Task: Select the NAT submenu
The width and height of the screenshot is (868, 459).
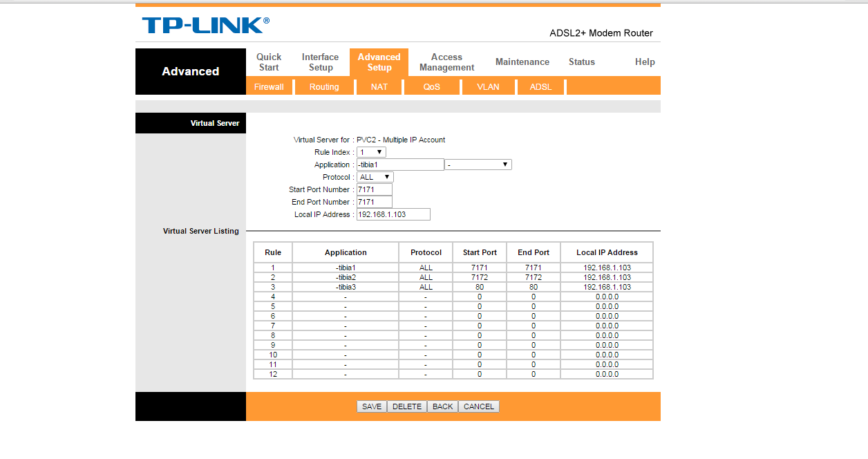Action: [379, 87]
